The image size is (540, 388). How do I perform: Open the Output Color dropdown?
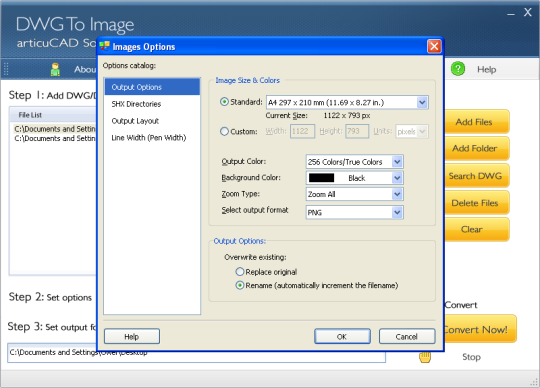pos(397,162)
